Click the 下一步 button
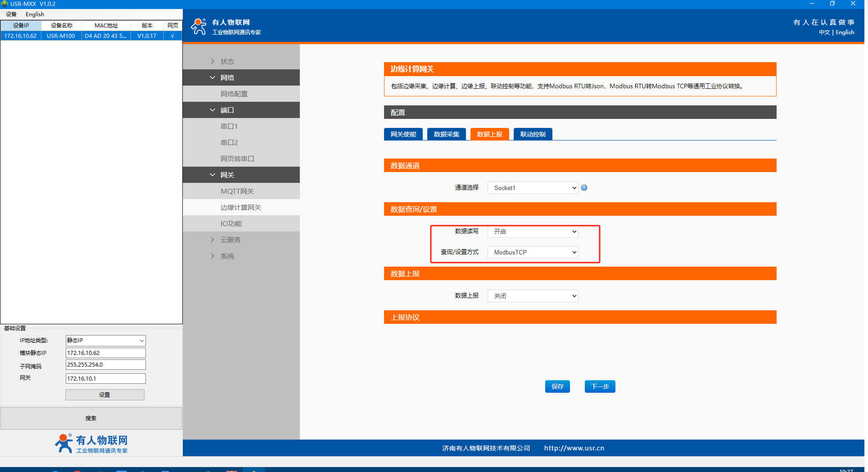This screenshot has height=472, width=868. (600, 386)
